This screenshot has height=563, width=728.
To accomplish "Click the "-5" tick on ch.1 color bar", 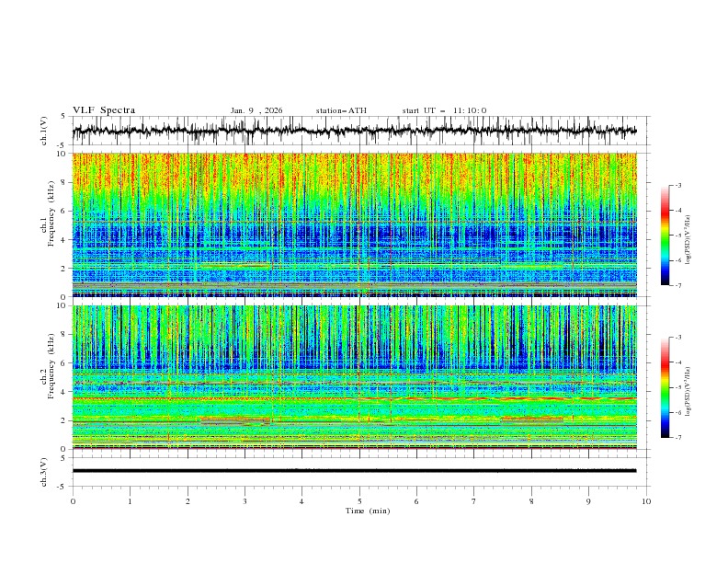I will [678, 236].
